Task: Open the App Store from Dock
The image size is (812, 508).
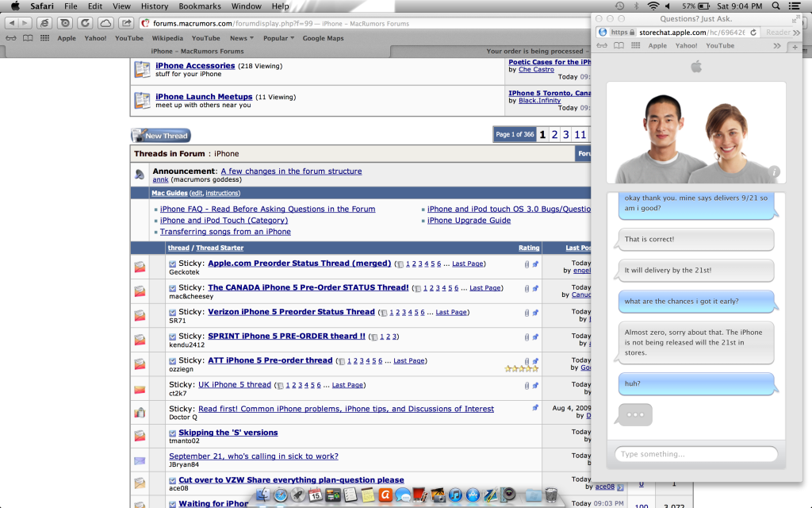Action: pyautogui.click(x=473, y=495)
